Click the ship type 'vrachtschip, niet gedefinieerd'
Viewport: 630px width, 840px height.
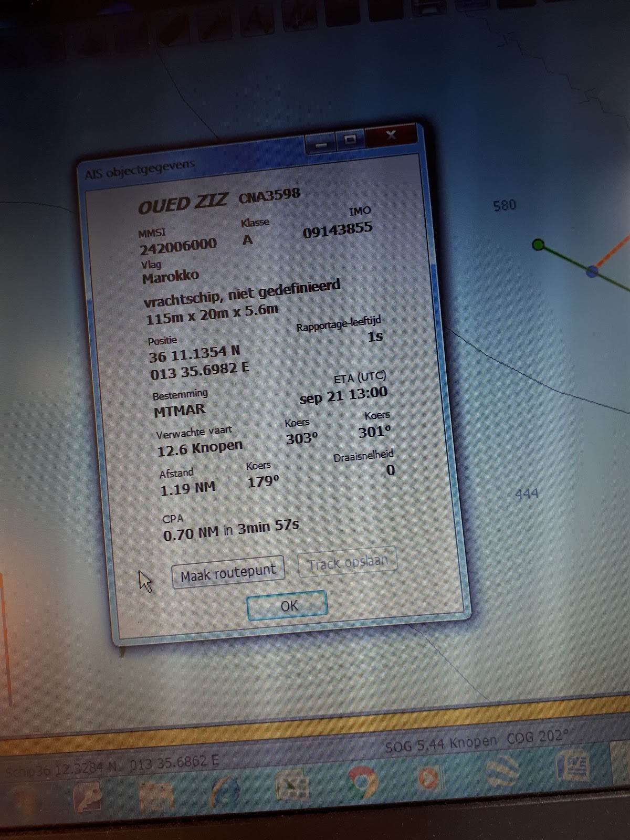(x=242, y=292)
